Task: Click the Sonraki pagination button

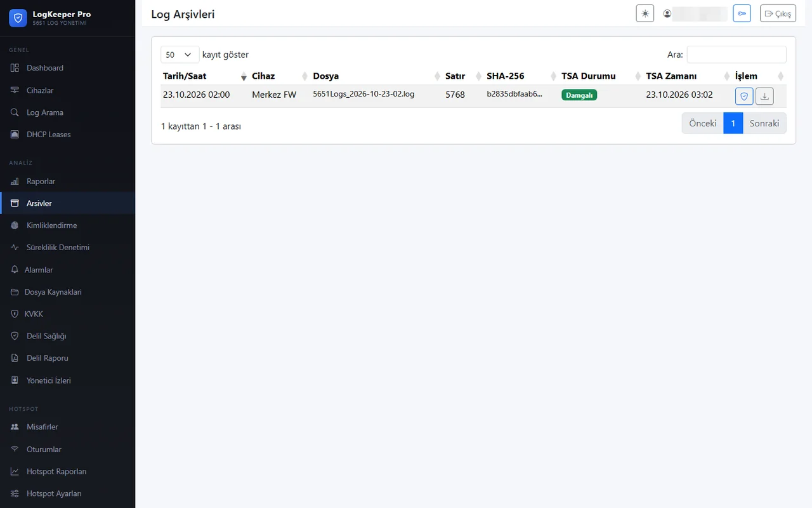Action: click(764, 123)
